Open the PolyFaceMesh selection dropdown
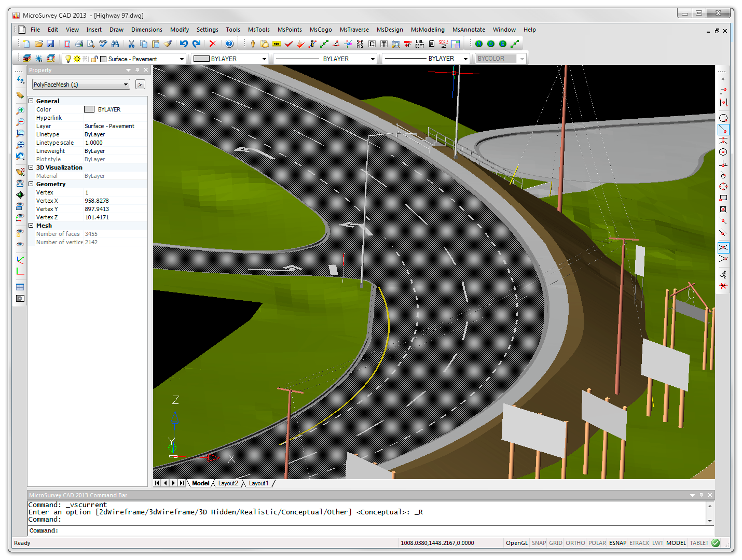Viewport: 742px width, 560px height. 126,85
